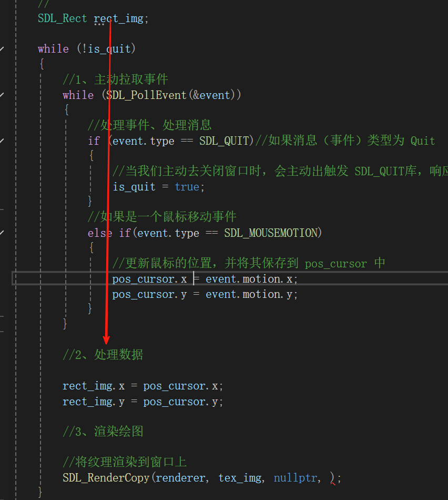Click pos_cursor.x assigned to rect_img.x

tap(181, 386)
